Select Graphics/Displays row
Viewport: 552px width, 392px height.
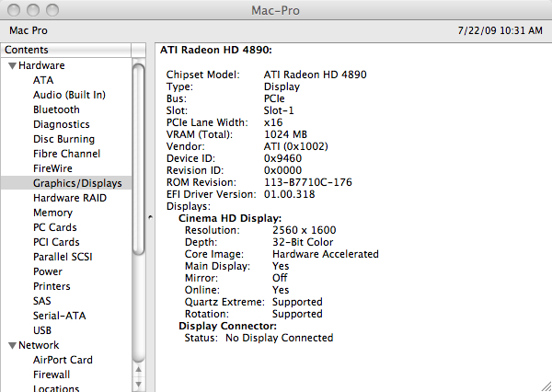pyautogui.click(x=66, y=183)
